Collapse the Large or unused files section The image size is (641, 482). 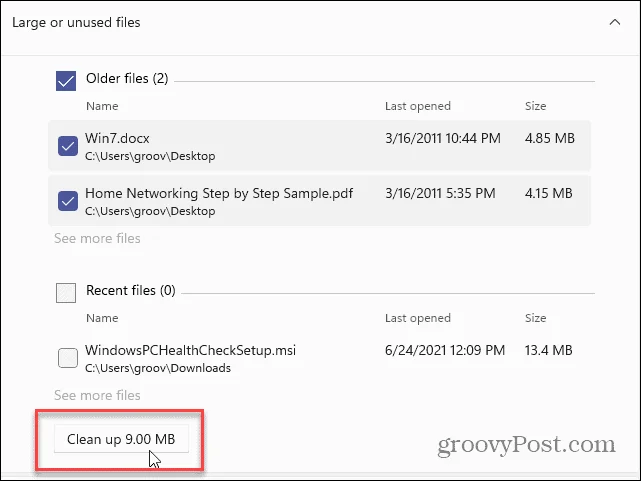(614, 22)
